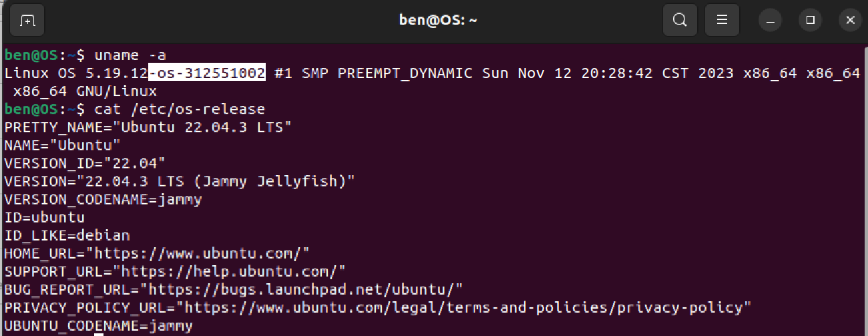Click the VERSION_CODENAME=jammy line
The height and width of the screenshot is (336, 868).
pos(103,200)
